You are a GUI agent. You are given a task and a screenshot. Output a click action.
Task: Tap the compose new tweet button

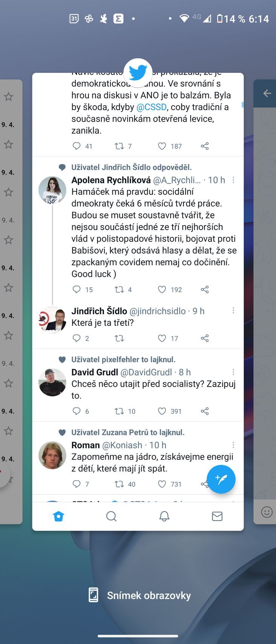pos(221,479)
